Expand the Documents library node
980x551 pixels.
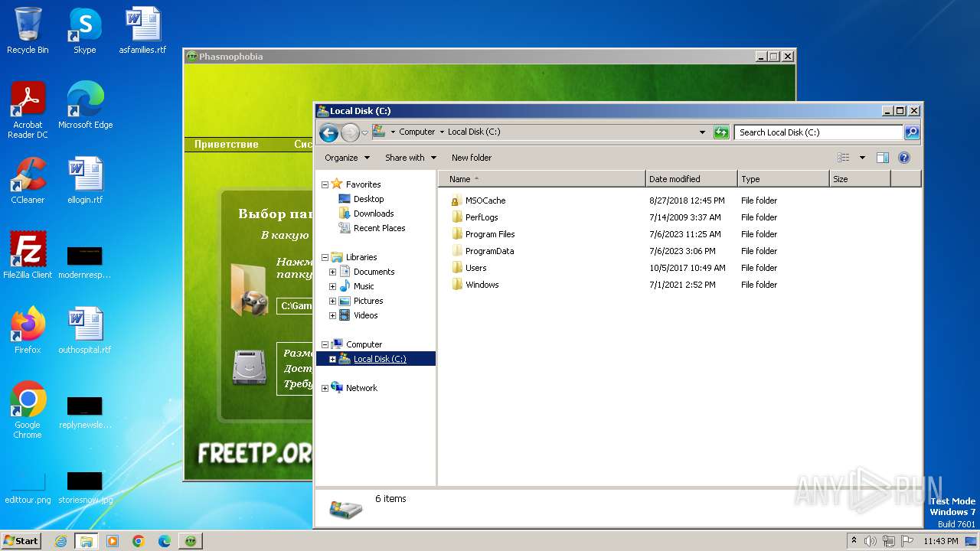point(332,272)
